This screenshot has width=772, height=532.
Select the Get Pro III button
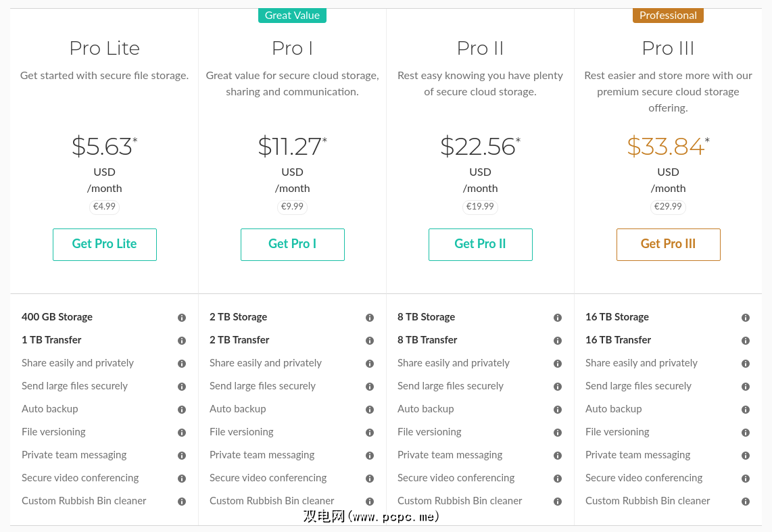click(668, 244)
